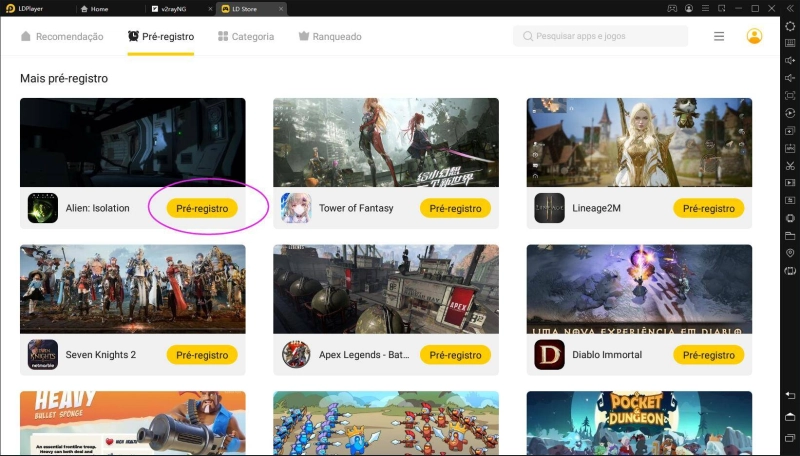Image resolution: width=800 pixels, height=456 pixels.
Task: Pre-register for Diablo Immortal
Action: 709,355
